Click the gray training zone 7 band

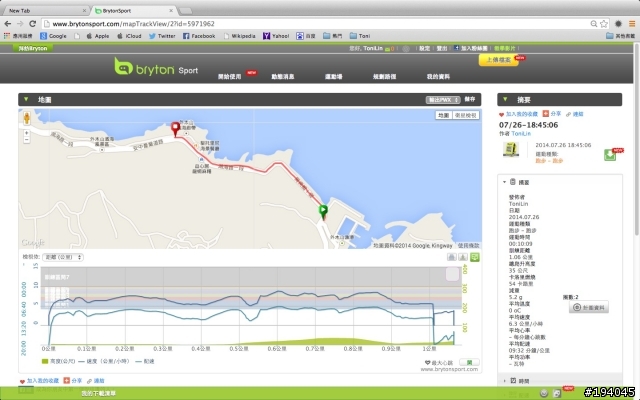[x=251, y=277]
